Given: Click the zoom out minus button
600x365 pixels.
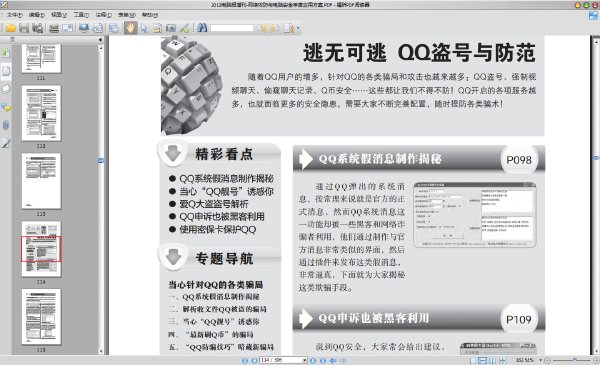Looking at the screenshot, I should pyautogui.click(x=548, y=360).
